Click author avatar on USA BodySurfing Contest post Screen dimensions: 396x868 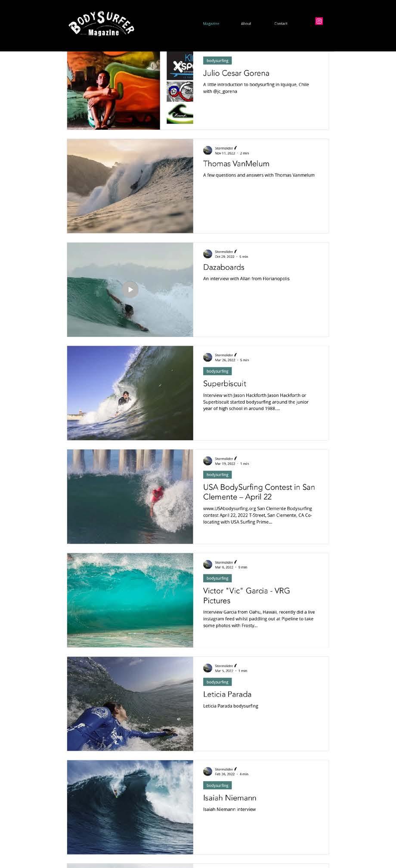pos(208,461)
